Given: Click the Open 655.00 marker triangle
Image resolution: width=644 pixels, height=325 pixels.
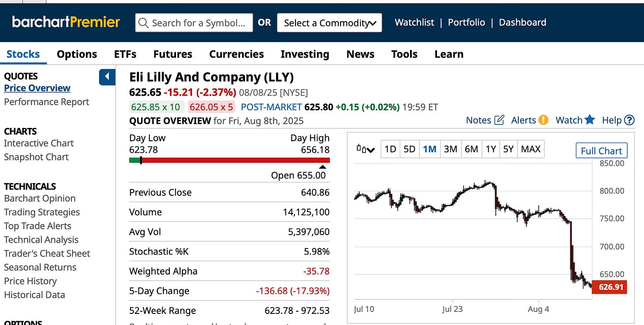Looking at the screenshot, I should click(x=322, y=167).
